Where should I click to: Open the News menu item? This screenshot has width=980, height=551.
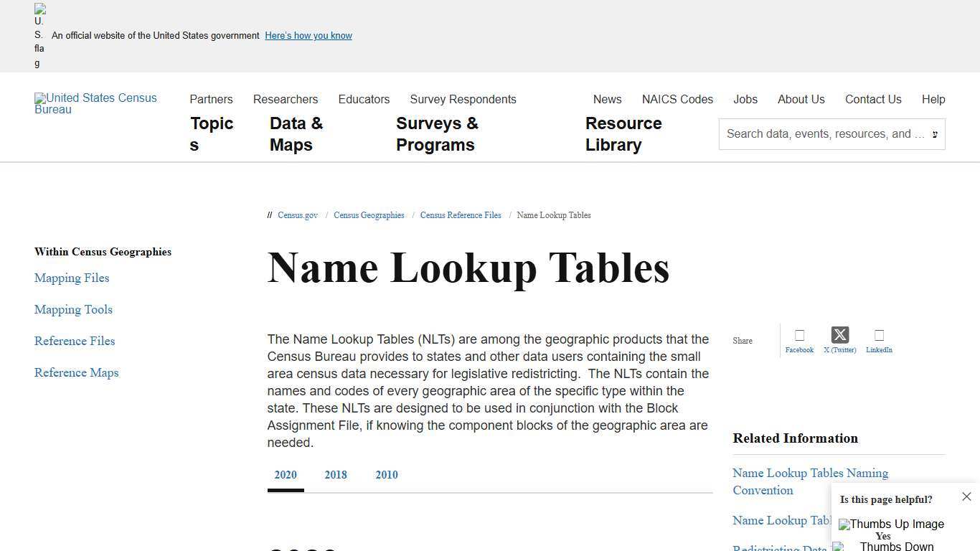point(607,99)
